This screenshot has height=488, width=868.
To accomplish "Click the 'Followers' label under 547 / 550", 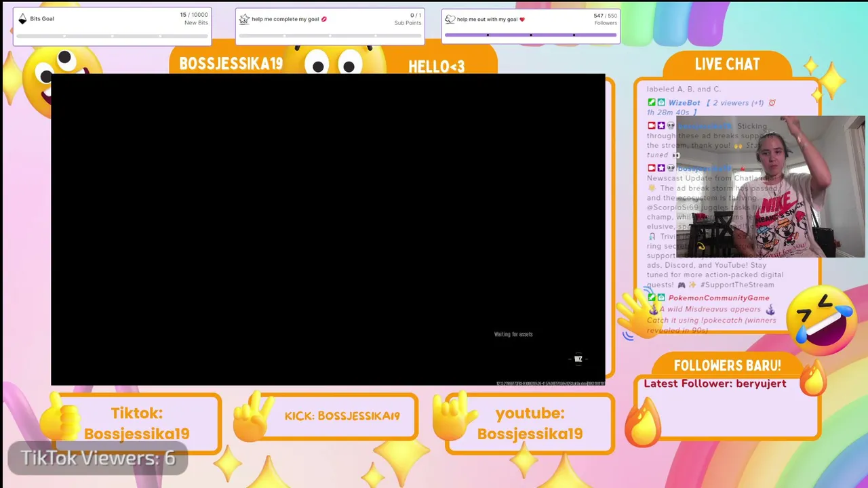I will click(606, 23).
